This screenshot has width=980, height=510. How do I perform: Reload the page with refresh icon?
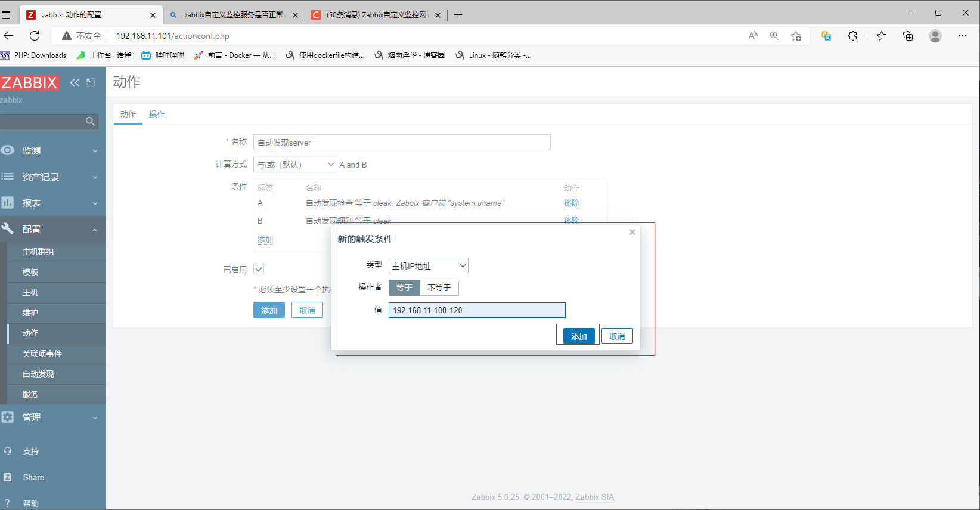35,36
